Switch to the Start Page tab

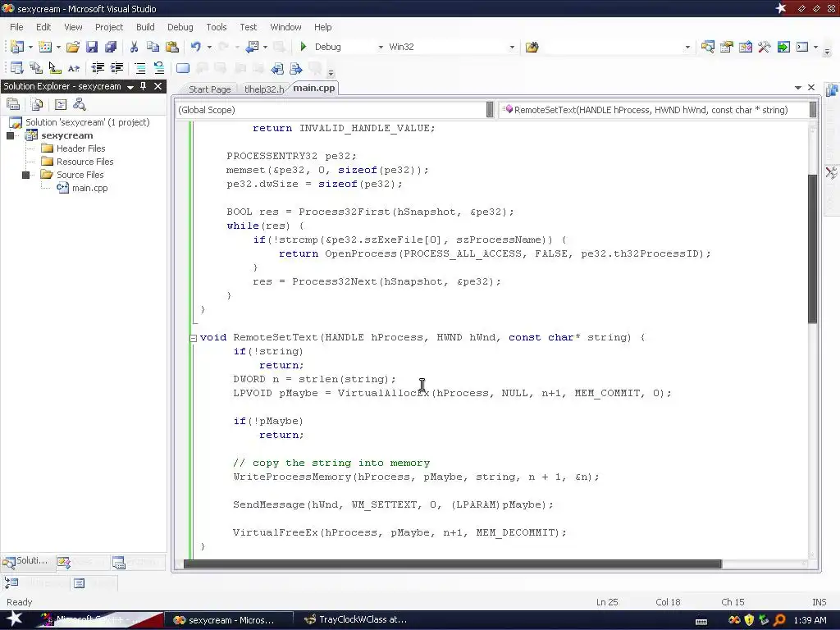click(x=209, y=89)
